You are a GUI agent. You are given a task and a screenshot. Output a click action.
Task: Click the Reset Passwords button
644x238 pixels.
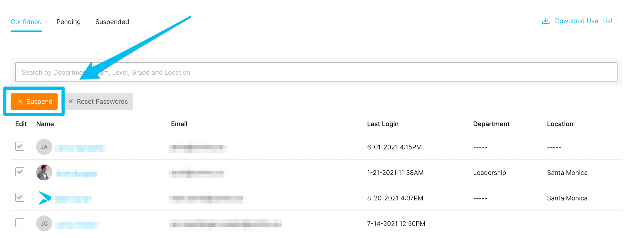98,101
